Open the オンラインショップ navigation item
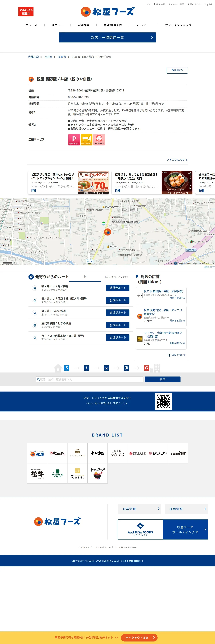Screen dimensions: 215x644 (178, 25)
